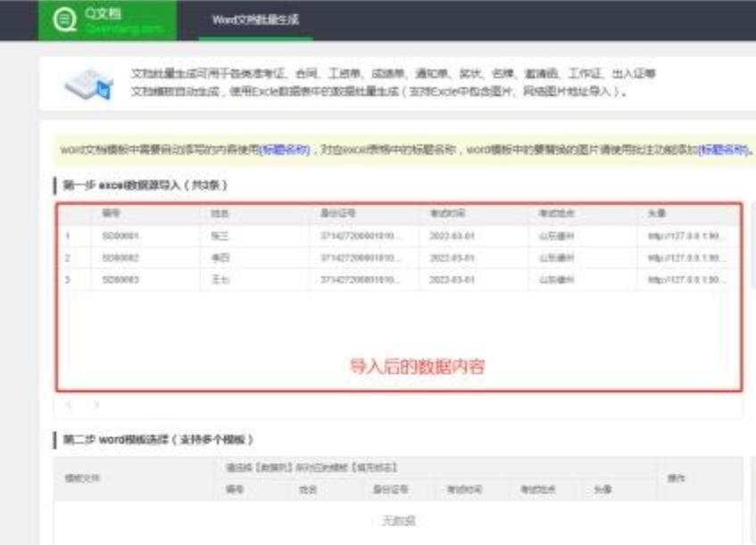Click 操作 header in the template table

[x=676, y=478]
